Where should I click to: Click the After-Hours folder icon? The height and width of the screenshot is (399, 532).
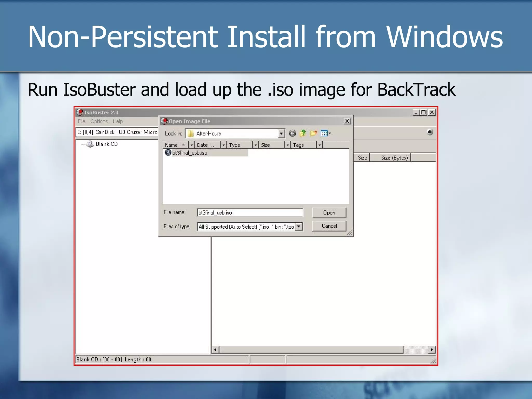(191, 134)
